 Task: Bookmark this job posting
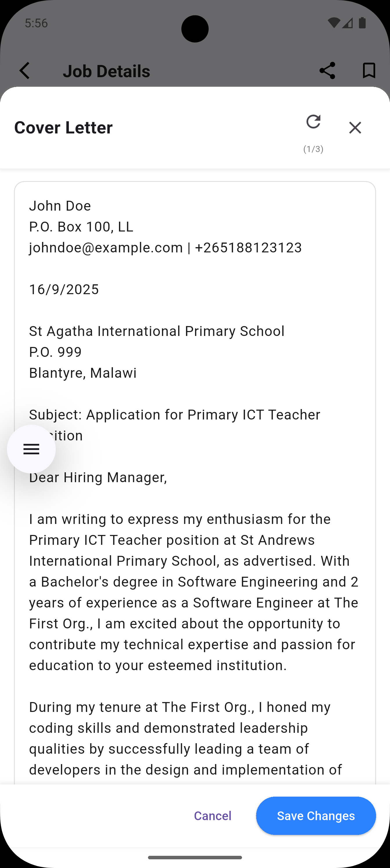369,70
